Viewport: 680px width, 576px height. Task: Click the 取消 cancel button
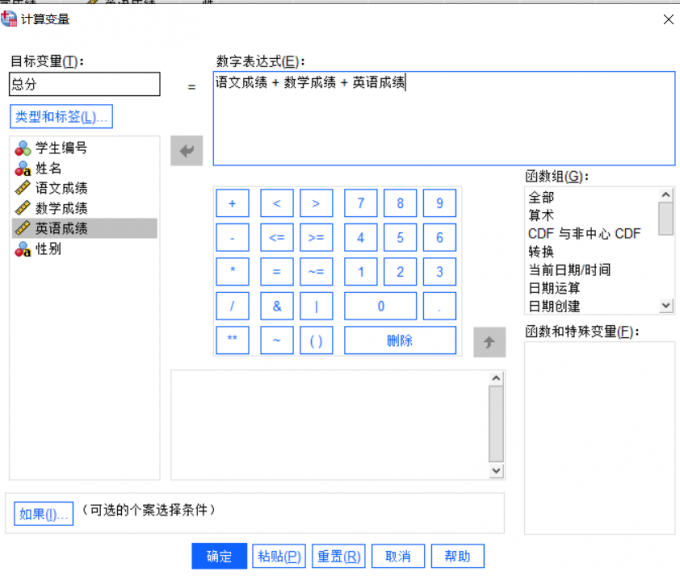coord(398,556)
